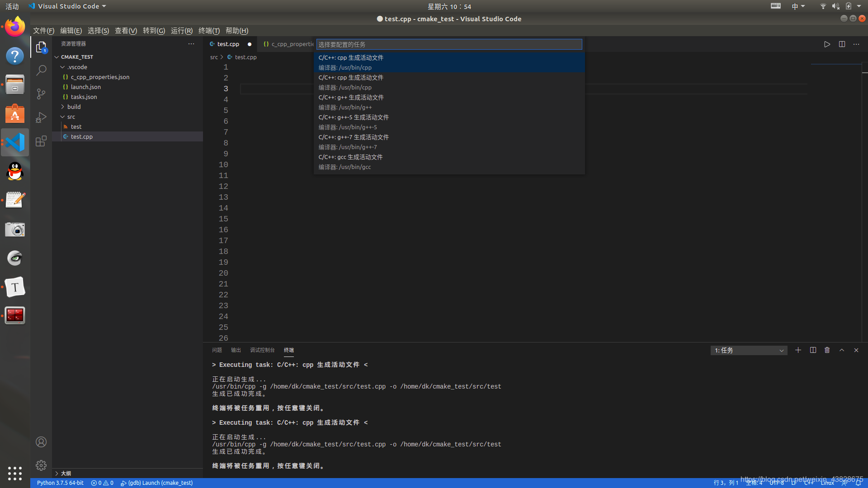Kill the terminal with trash icon

pos(827,350)
